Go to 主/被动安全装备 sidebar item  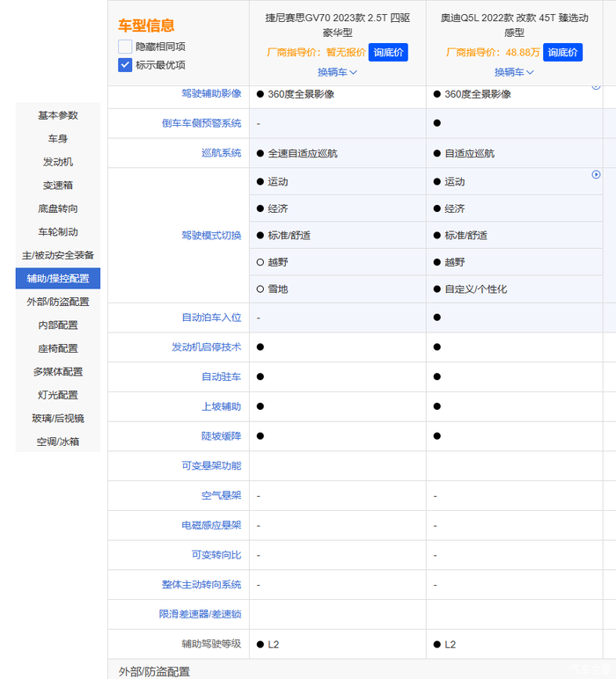(58, 255)
